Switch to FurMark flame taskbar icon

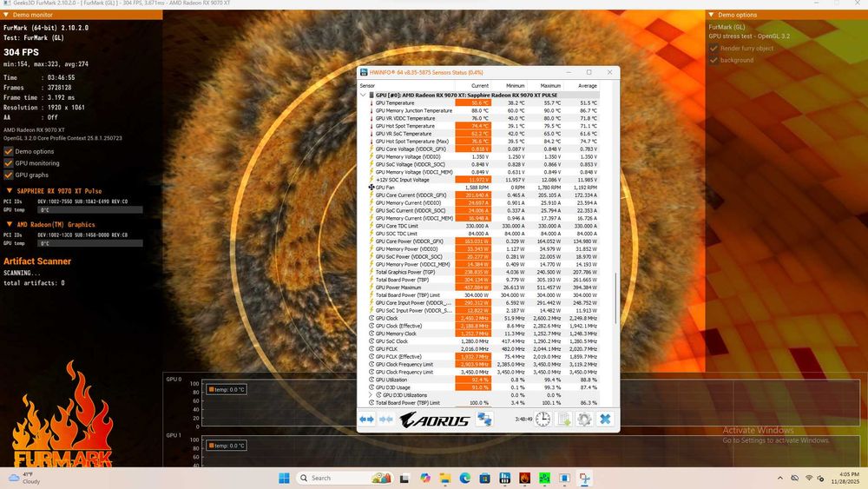(x=525, y=478)
